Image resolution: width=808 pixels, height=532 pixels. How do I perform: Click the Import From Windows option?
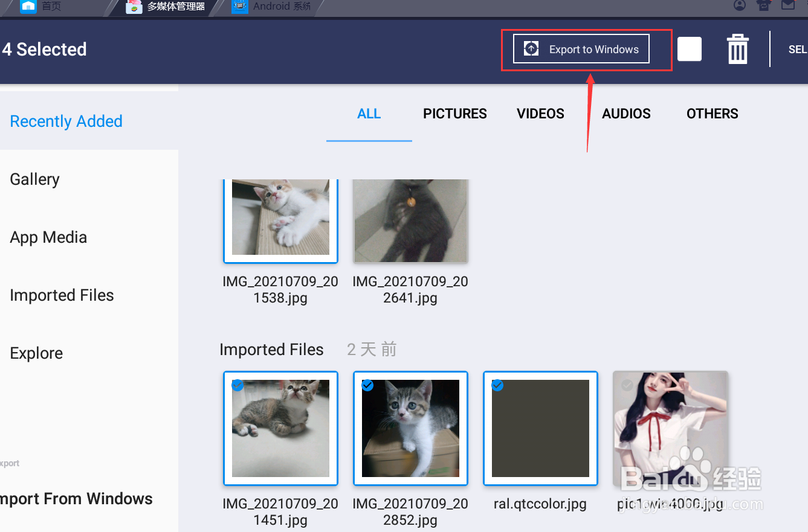pyautogui.click(x=77, y=499)
